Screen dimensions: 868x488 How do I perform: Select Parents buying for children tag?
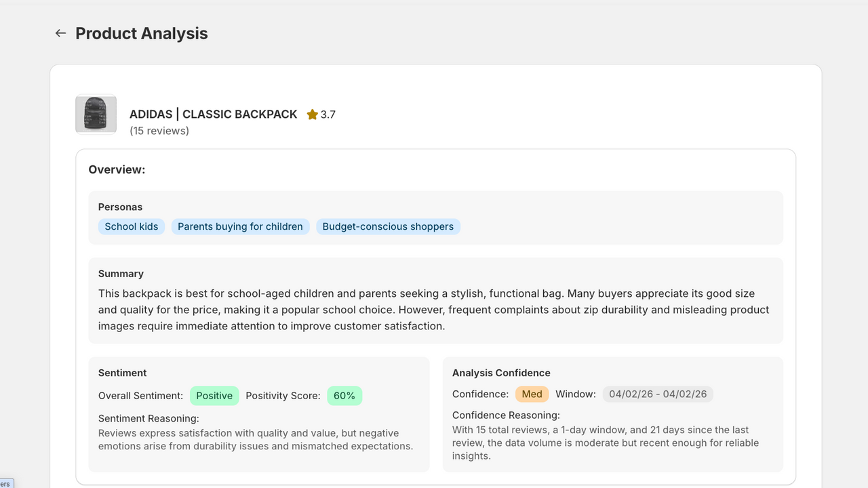point(241,226)
